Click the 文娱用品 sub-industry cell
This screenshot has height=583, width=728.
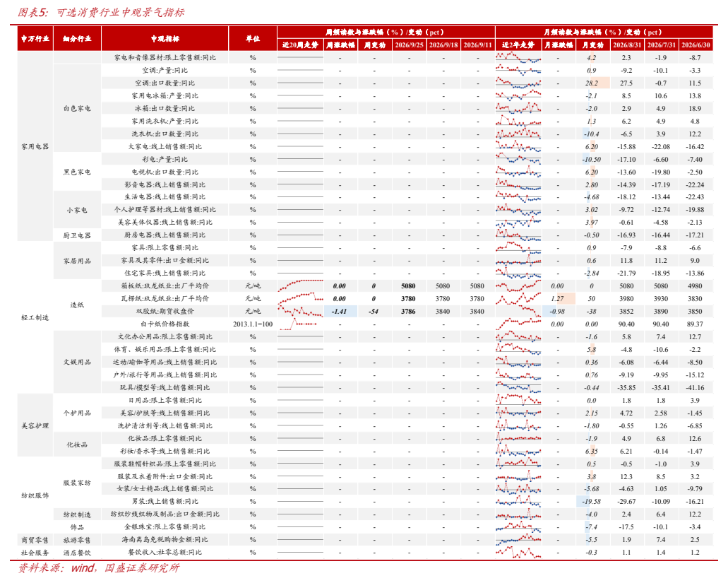[x=77, y=362]
